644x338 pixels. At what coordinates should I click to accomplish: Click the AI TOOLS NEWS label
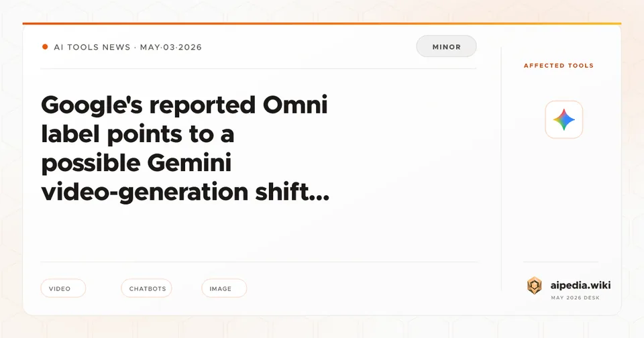(92, 47)
